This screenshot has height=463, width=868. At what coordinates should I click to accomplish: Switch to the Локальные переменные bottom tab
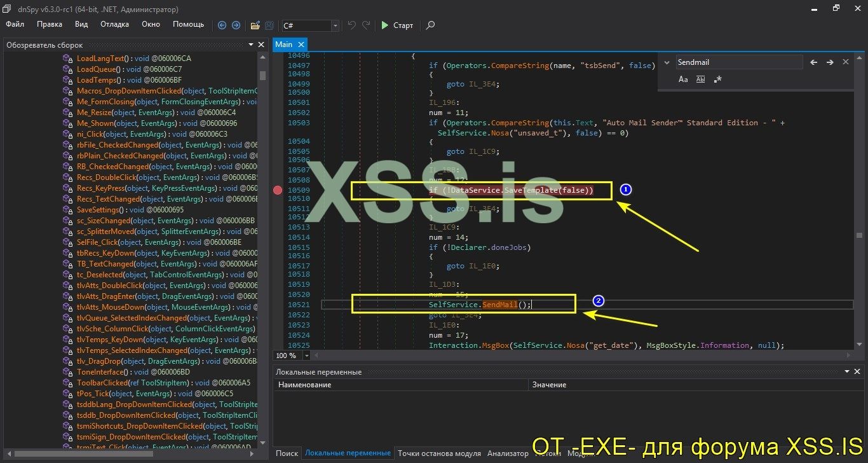348,453
